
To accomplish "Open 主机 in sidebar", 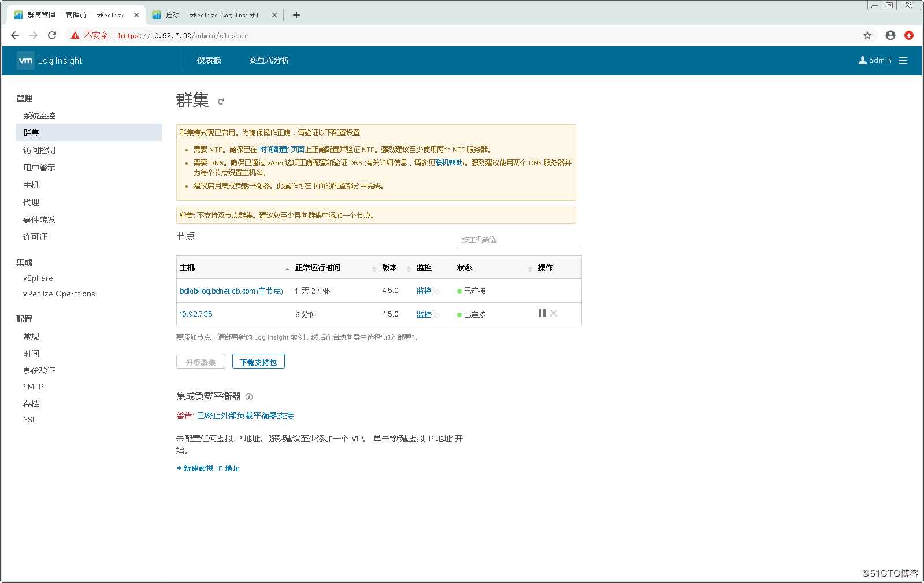I will coord(31,185).
